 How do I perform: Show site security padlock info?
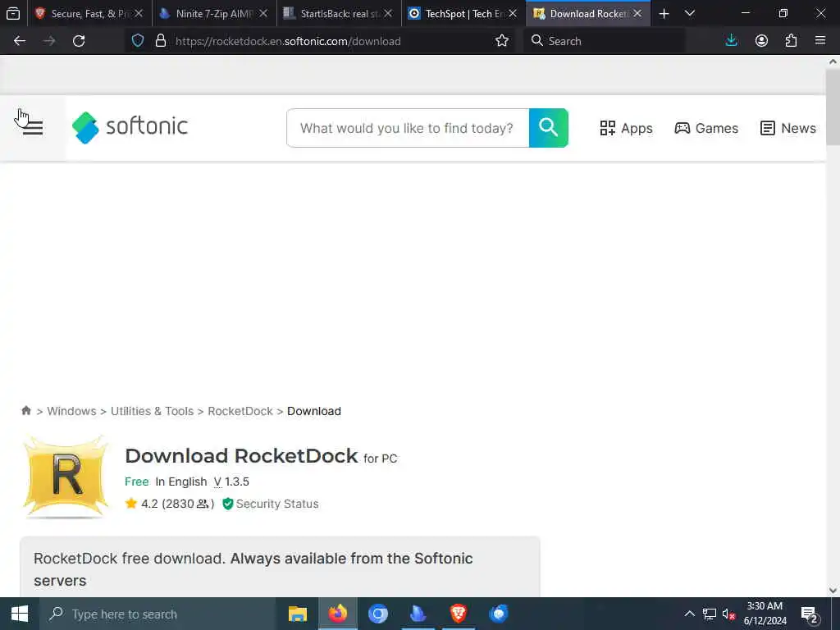[160, 41]
